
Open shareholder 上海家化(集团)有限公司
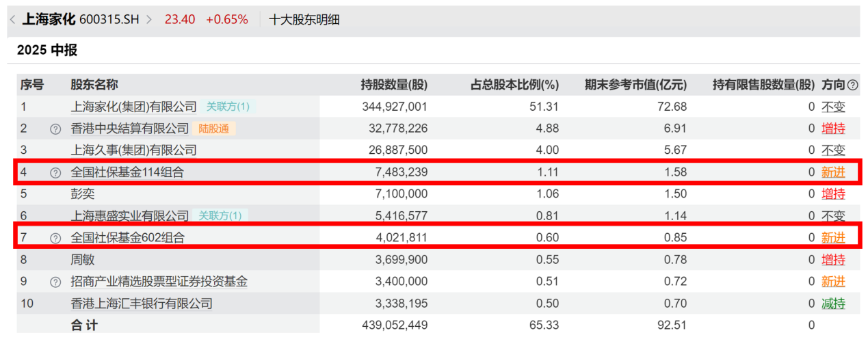point(133,107)
